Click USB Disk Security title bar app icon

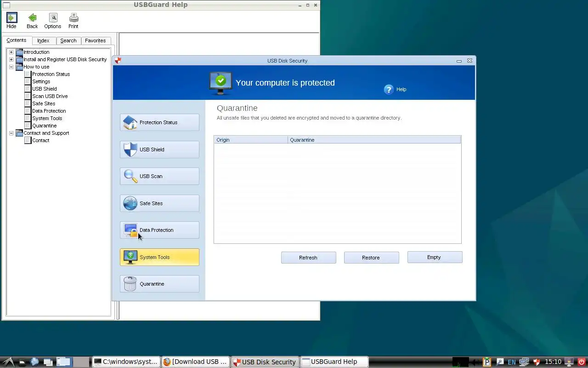tap(118, 60)
